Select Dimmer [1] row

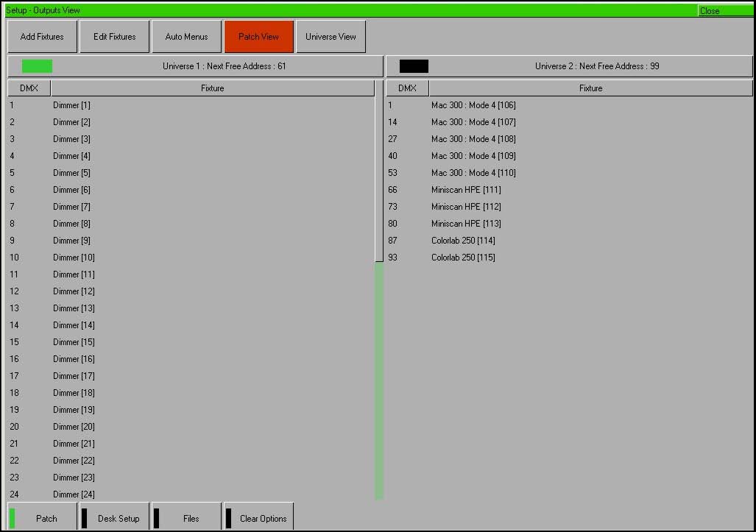191,105
